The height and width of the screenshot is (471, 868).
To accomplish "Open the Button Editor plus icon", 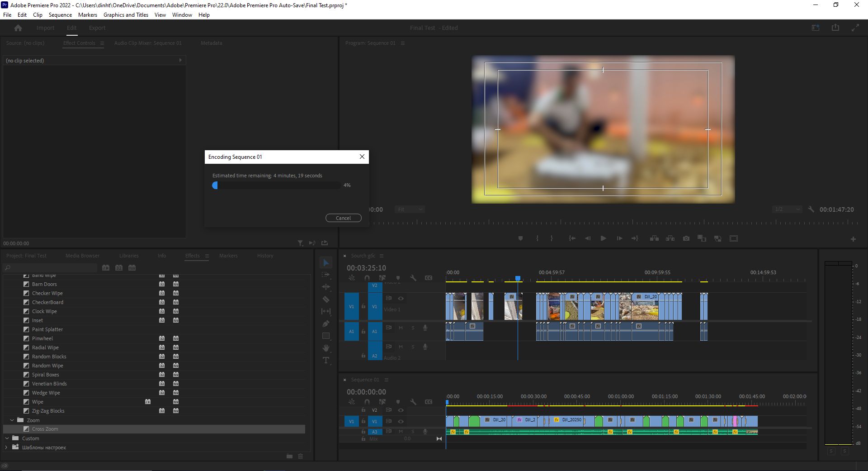I will pos(853,239).
